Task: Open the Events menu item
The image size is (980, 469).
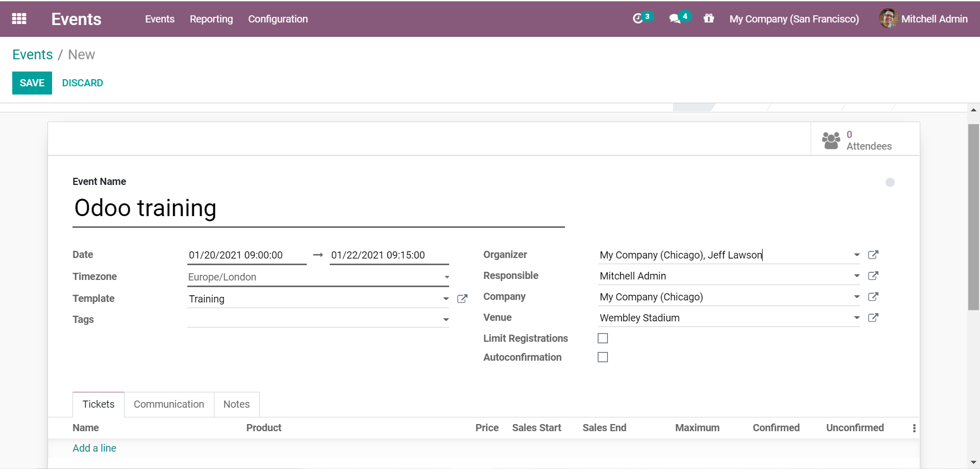Action: pos(160,19)
